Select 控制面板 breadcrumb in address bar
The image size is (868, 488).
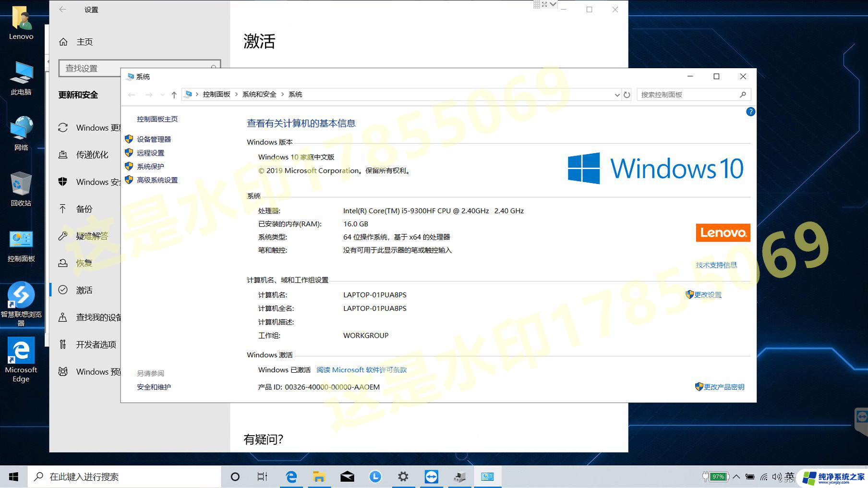click(x=217, y=95)
